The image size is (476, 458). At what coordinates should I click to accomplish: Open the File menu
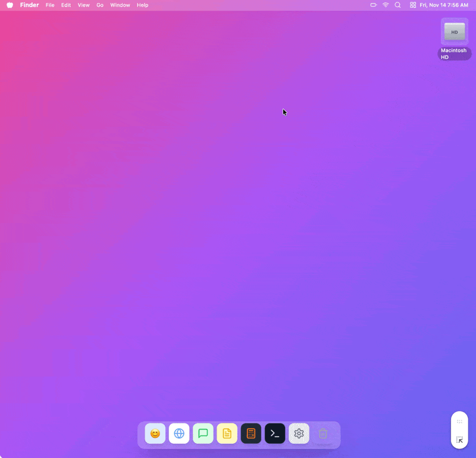tap(50, 5)
